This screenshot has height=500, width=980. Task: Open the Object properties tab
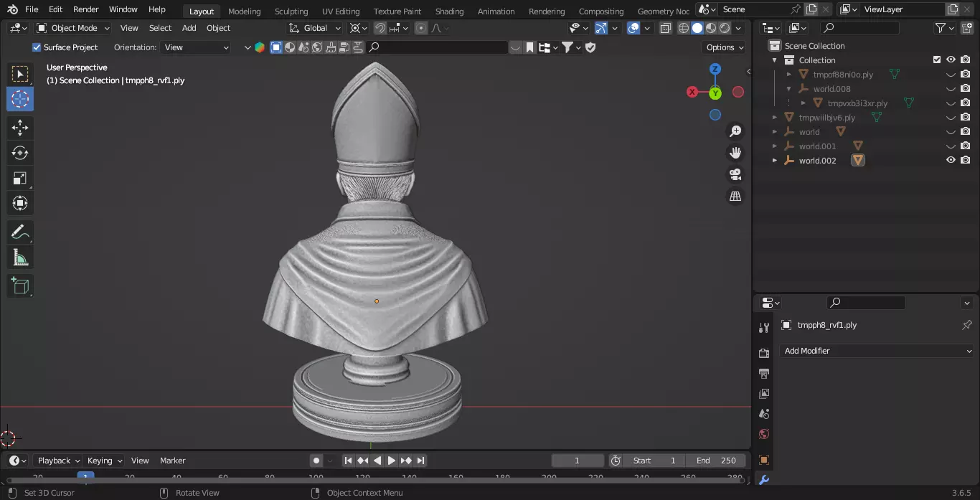click(x=764, y=460)
